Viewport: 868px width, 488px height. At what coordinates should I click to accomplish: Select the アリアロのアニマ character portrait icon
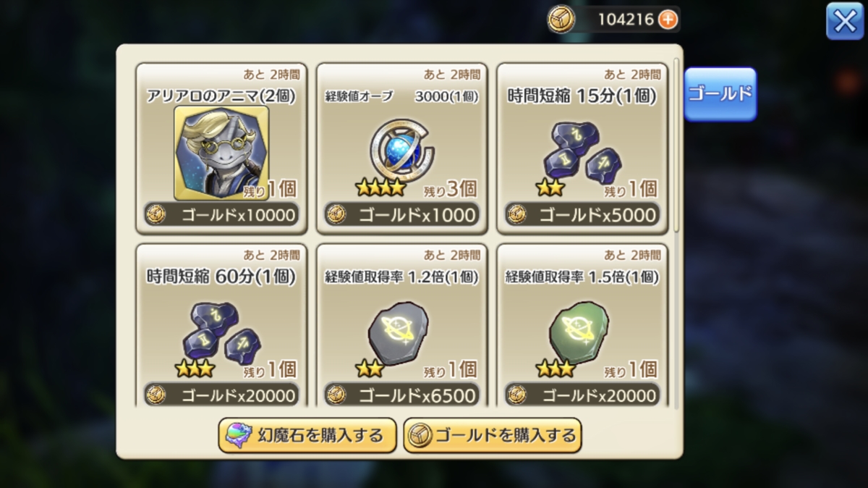(x=221, y=153)
